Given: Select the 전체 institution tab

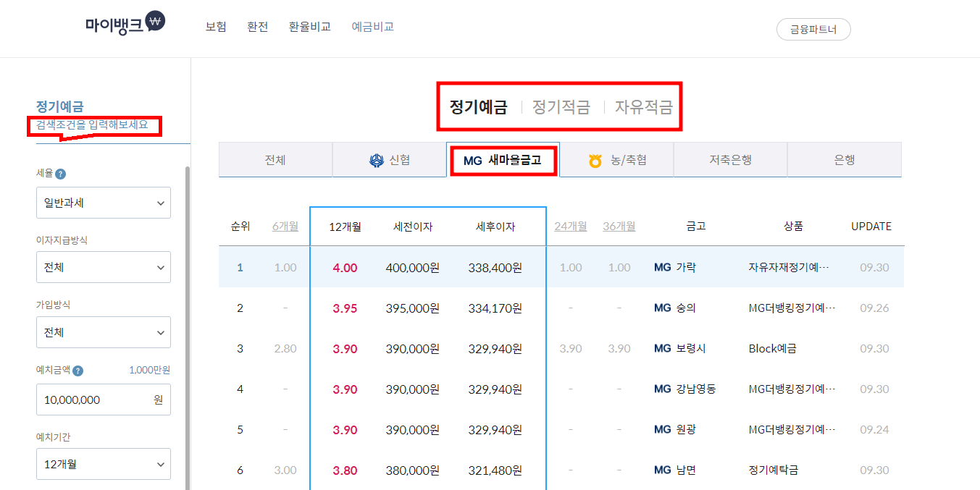Looking at the screenshot, I should coord(275,160).
